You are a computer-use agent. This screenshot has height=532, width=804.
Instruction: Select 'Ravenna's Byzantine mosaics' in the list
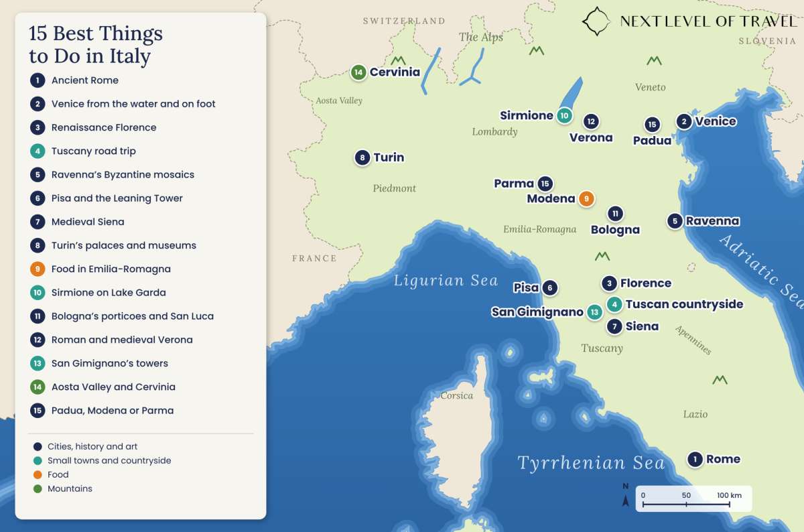pyautogui.click(x=123, y=174)
